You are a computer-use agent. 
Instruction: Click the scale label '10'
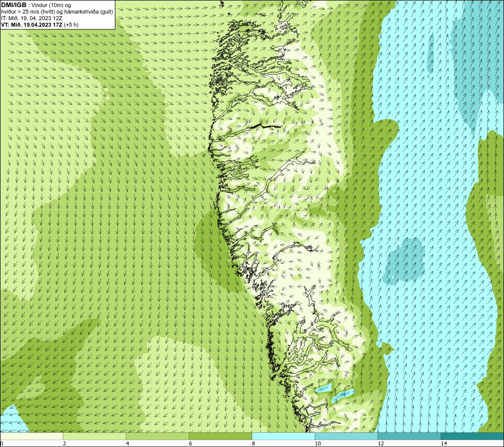318,443
